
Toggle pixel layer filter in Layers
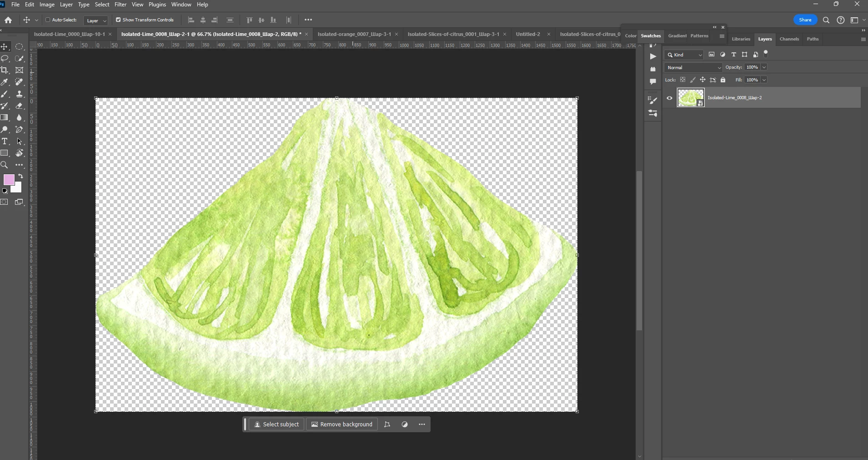pos(712,55)
